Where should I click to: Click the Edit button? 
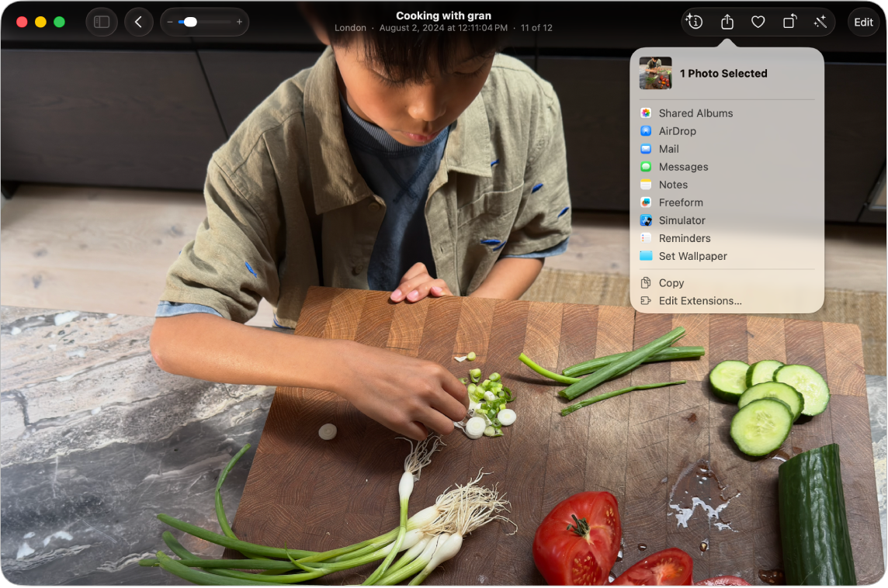[863, 22]
